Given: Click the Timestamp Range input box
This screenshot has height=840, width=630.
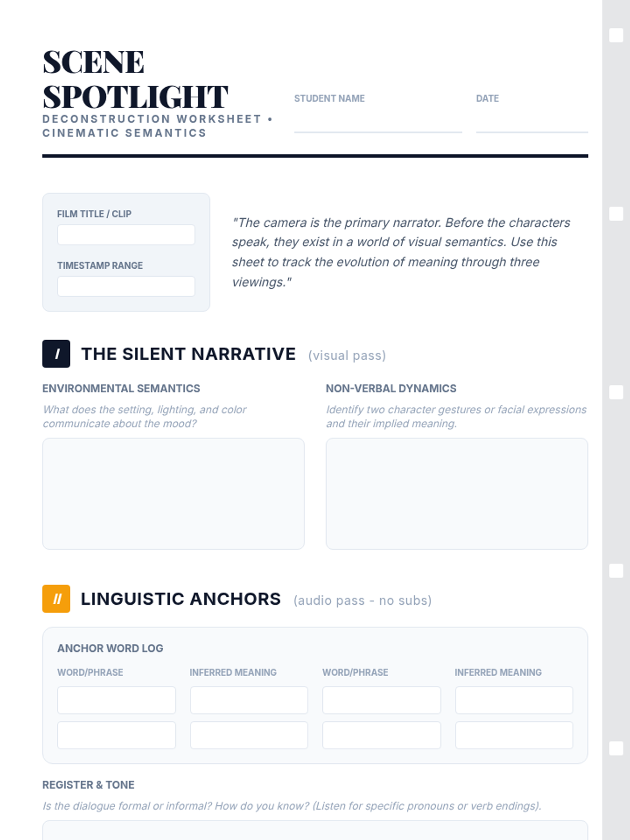Looking at the screenshot, I should [x=126, y=286].
